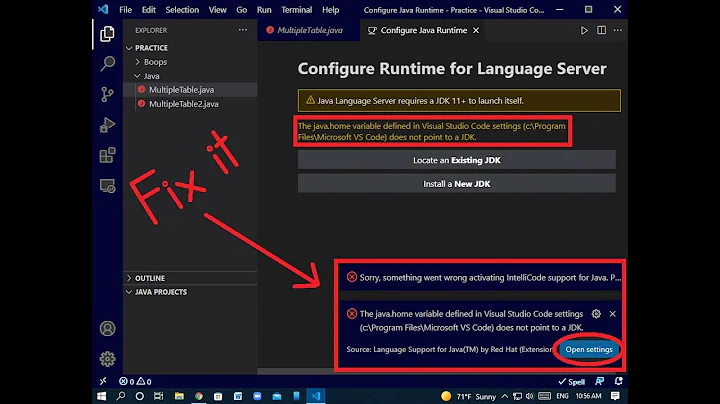Collapse the PRACTICE folder section
The height and width of the screenshot is (404, 720).
(x=129, y=48)
